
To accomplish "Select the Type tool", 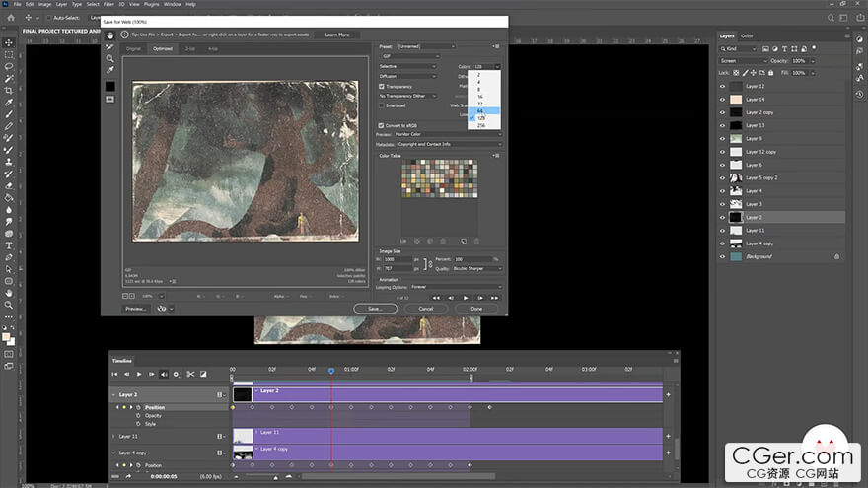I will click(9, 245).
